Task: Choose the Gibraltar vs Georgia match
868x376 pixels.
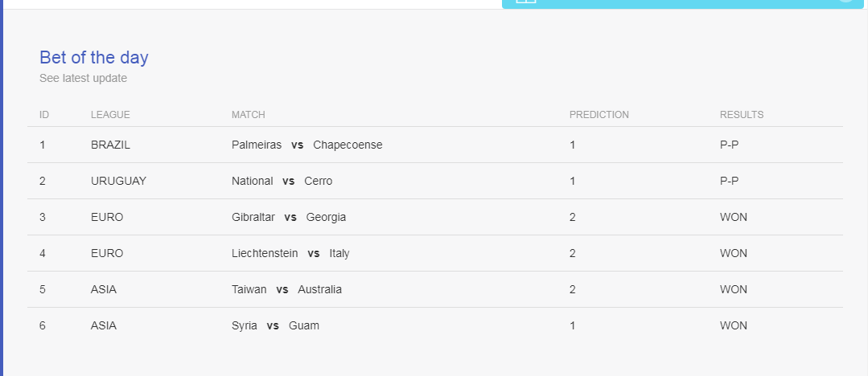Action: (289, 217)
